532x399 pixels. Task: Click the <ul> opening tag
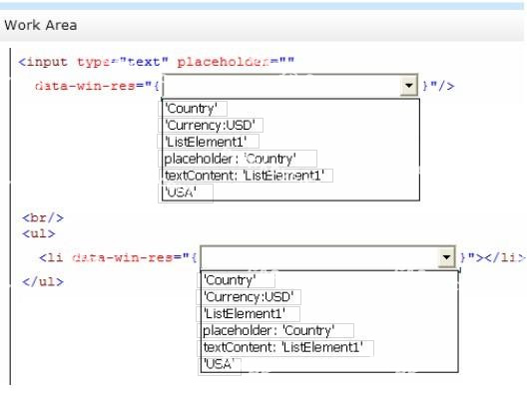[39, 233]
